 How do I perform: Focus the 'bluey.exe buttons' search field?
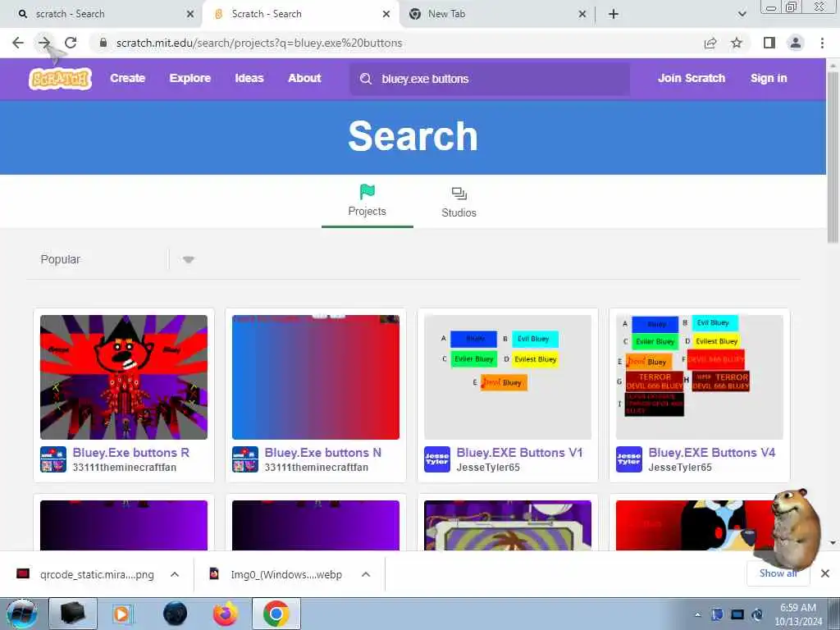point(491,79)
